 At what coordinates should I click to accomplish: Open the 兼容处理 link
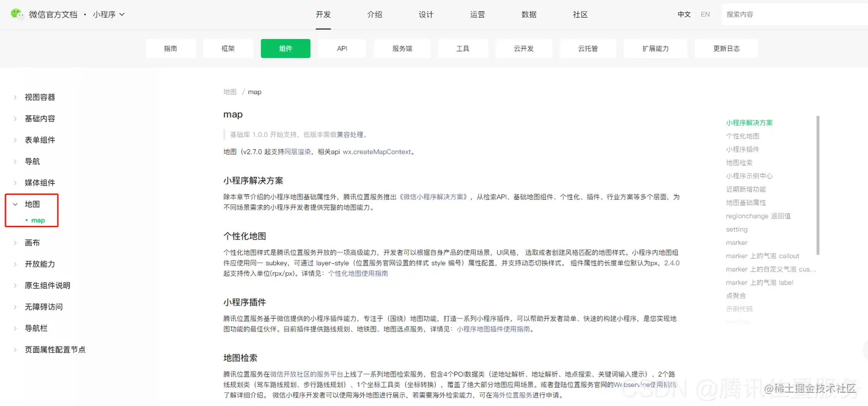(x=350, y=135)
